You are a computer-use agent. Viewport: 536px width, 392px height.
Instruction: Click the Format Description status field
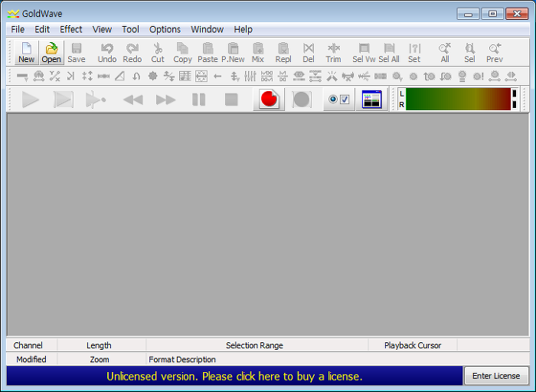pyautogui.click(x=338, y=359)
